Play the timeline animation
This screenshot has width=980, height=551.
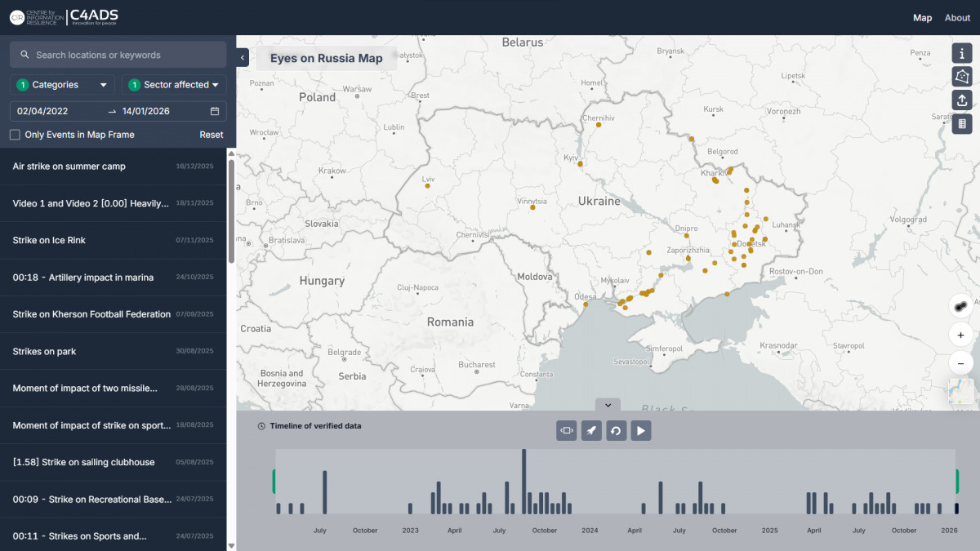pos(641,430)
